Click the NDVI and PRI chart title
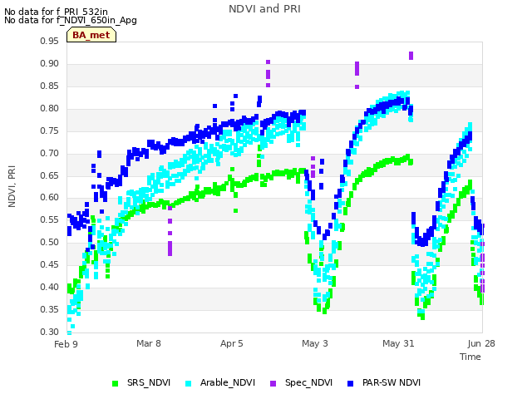This screenshot has height=399, width=532. (264, 9)
